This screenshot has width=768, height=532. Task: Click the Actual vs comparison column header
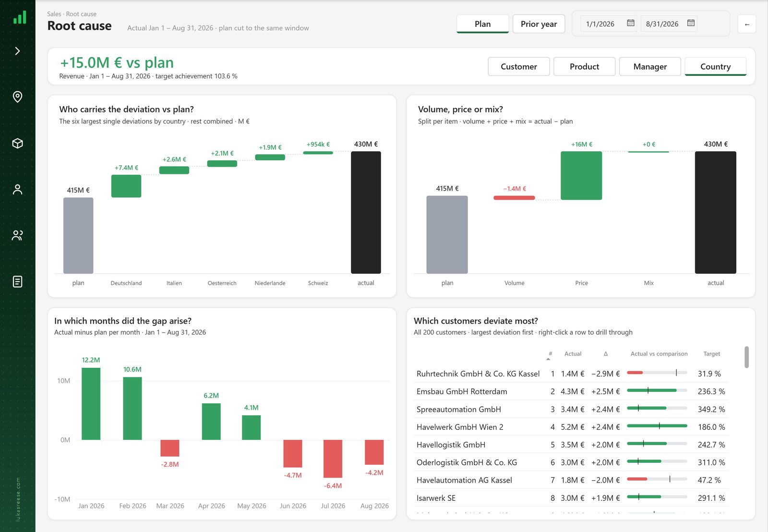pos(659,354)
